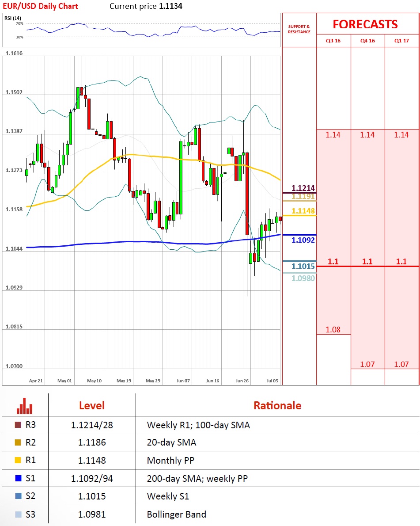Click the SUPPORT & RESISTANCE header
Image resolution: width=420 pixels, height=526 pixels.
299,29
